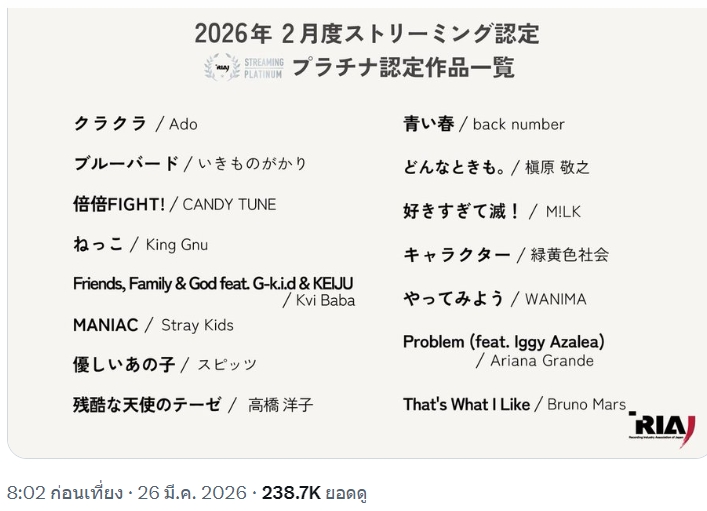Select the 青い春 / back number entry
Screen dimensions: 707x511
tap(483, 124)
